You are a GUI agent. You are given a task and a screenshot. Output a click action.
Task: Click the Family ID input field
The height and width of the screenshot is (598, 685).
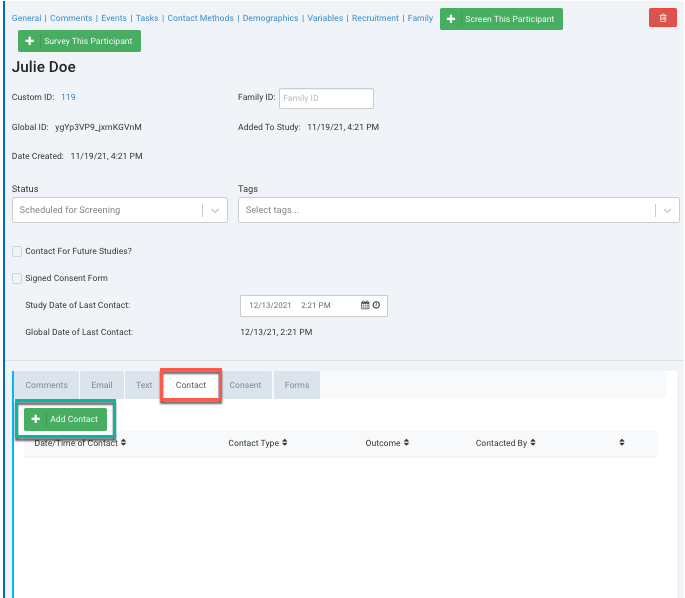coord(325,98)
